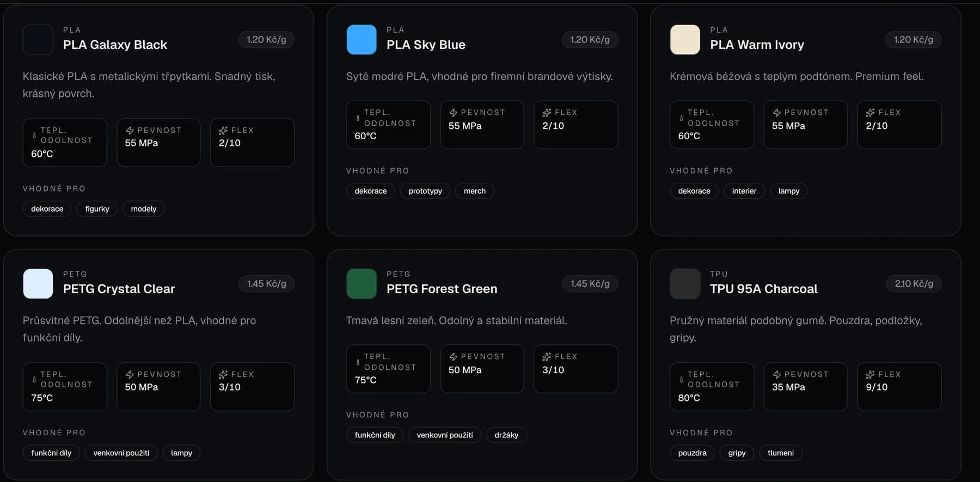980x482 pixels.
Task: Click the thermometer icon in PLA Warm Ivory card
Action: pos(681,118)
